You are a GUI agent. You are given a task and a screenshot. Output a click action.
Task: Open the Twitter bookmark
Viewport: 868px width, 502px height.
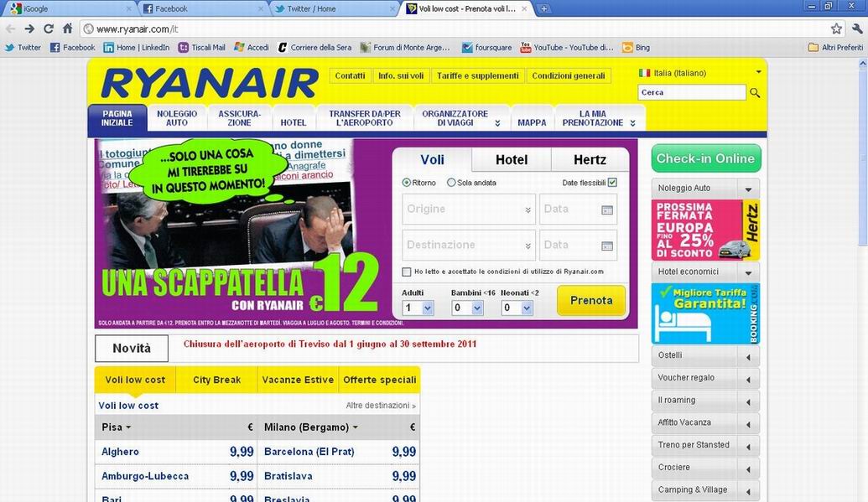point(23,48)
